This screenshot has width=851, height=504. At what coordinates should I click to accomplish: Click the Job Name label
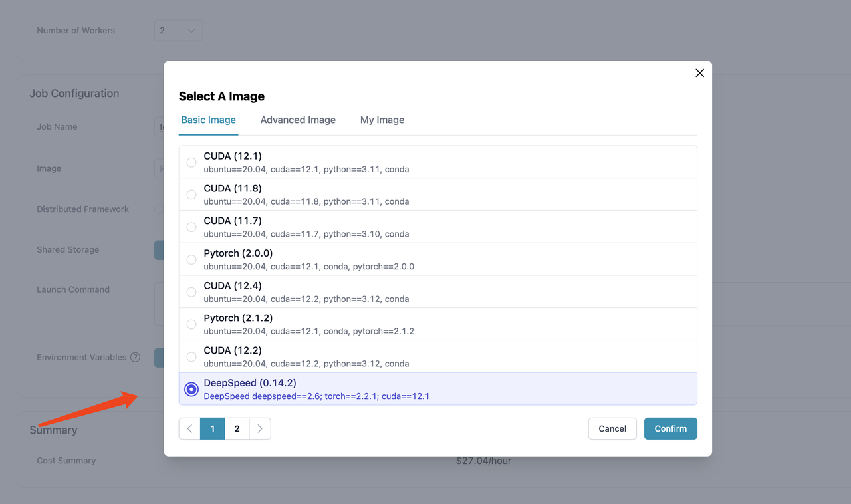57,127
